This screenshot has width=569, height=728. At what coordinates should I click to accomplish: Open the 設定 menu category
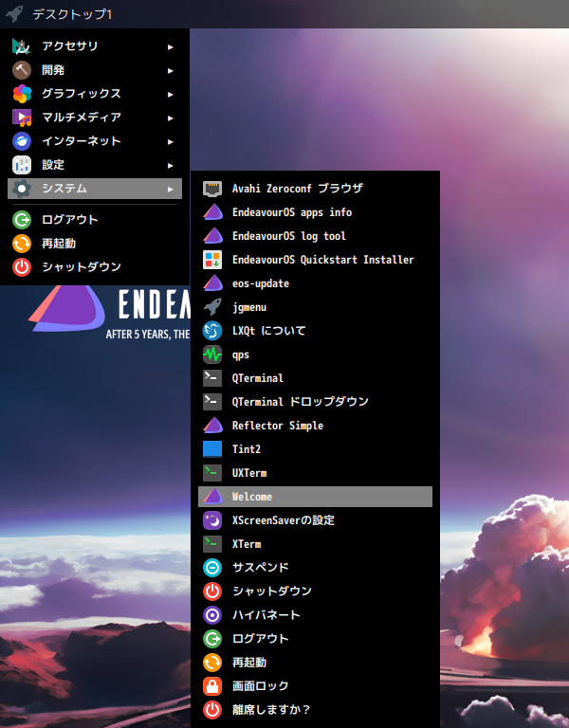click(95, 165)
